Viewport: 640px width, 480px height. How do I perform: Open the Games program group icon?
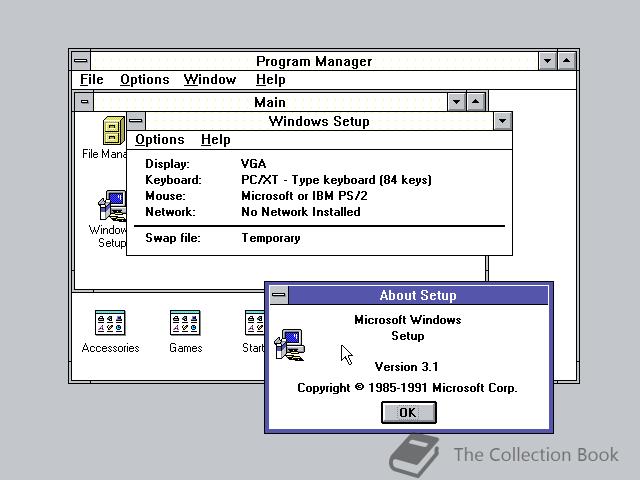(185, 322)
